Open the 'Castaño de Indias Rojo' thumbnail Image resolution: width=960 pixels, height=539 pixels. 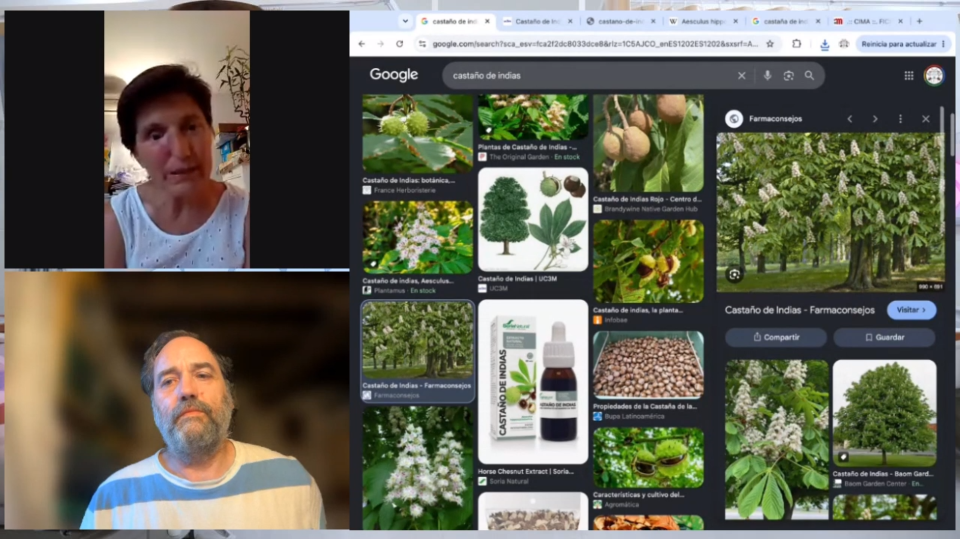pyautogui.click(x=648, y=143)
